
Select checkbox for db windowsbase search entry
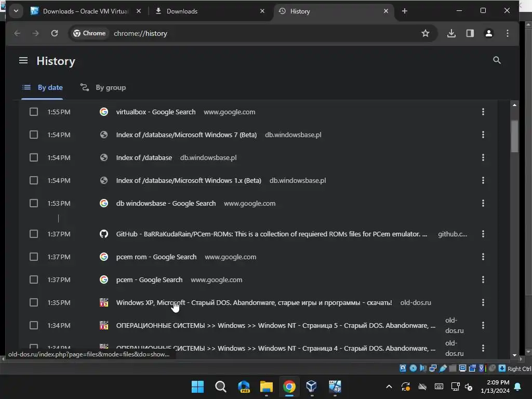pos(34,203)
